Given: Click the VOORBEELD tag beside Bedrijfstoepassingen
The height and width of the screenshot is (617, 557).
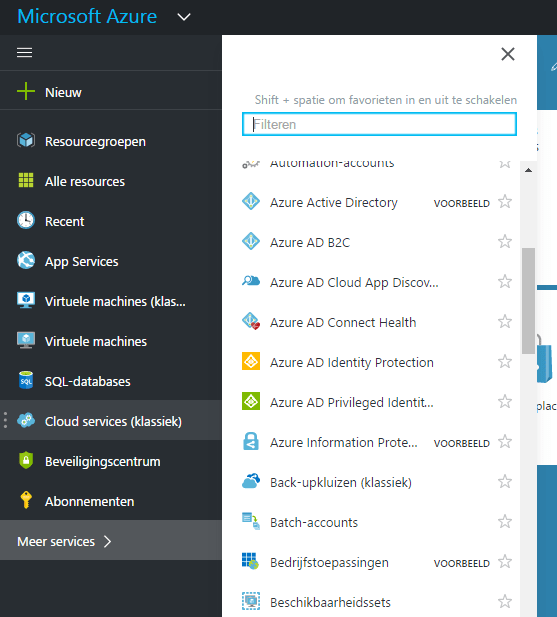Looking at the screenshot, I should click(462, 563).
